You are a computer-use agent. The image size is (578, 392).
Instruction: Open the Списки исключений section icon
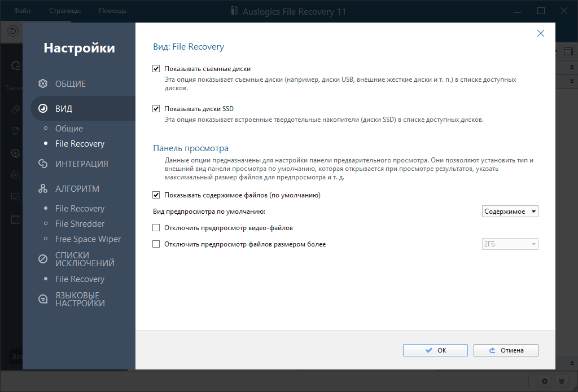[x=43, y=259]
